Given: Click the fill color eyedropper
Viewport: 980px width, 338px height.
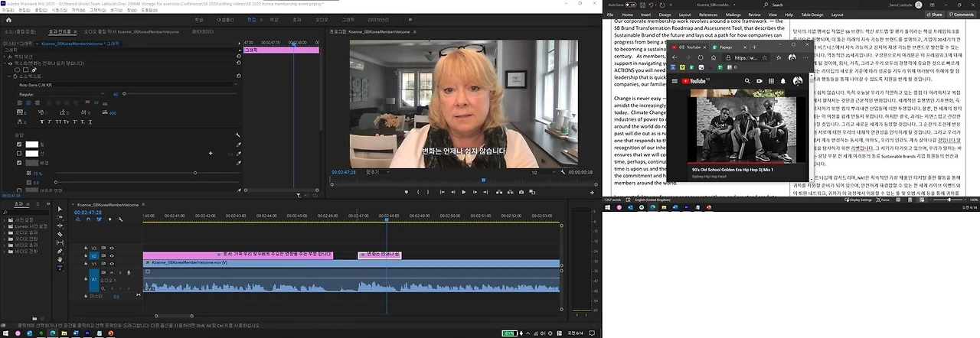Looking at the screenshot, I should click(238, 145).
